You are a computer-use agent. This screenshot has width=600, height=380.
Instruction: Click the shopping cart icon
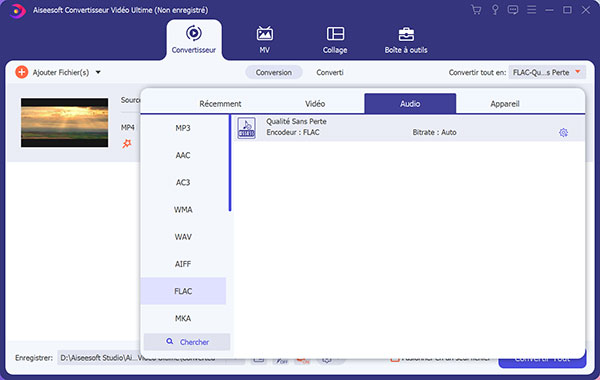click(476, 10)
